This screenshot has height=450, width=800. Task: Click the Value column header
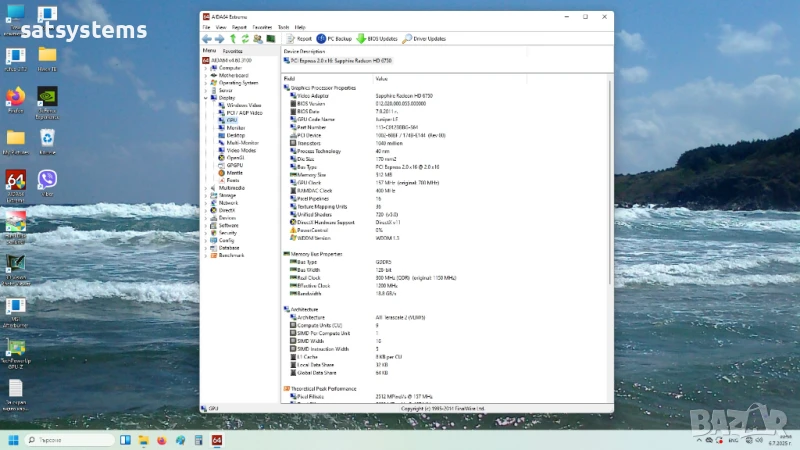381,78
